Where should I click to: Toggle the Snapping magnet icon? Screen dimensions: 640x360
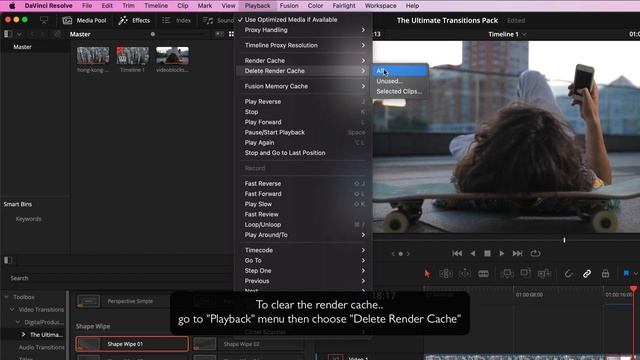pyautogui.click(x=568, y=273)
